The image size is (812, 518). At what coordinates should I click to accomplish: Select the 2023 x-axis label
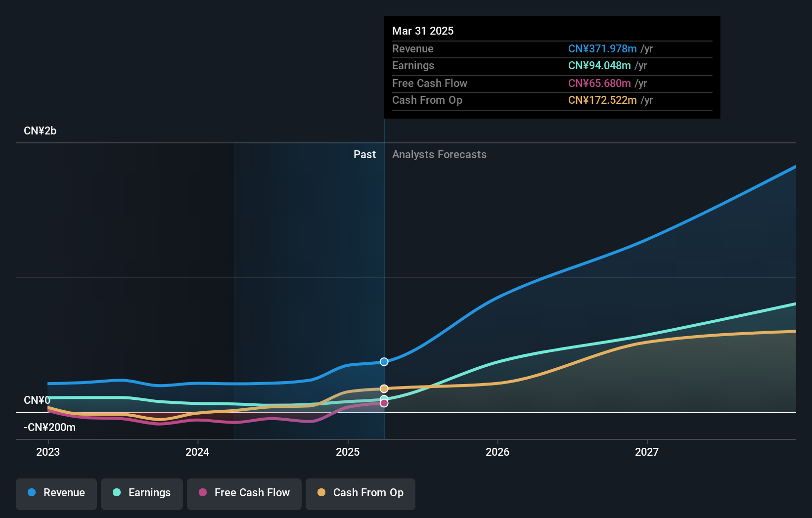(48, 452)
